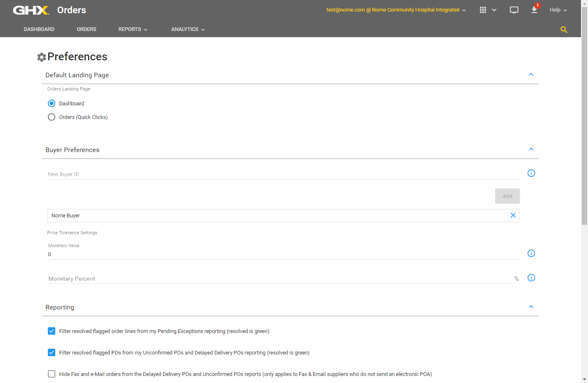
Task: Collapse the Default Landing Page section
Action: click(531, 74)
